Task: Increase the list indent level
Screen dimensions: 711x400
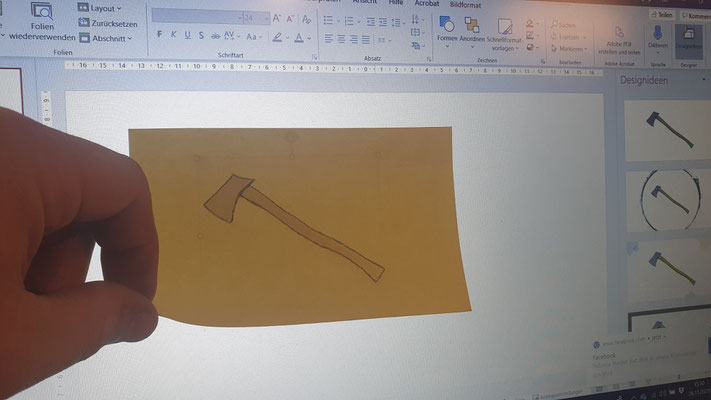Action: [383, 22]
